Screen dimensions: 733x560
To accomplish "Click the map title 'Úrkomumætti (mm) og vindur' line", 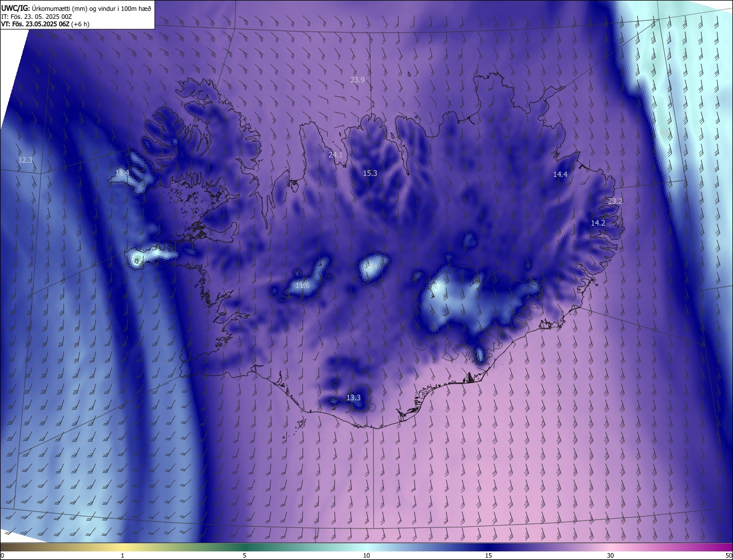I will (76, 8).
